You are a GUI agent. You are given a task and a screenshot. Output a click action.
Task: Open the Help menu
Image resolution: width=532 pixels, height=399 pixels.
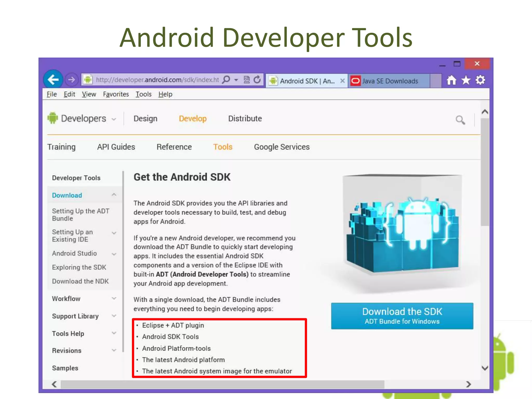(x=165, y=94)
